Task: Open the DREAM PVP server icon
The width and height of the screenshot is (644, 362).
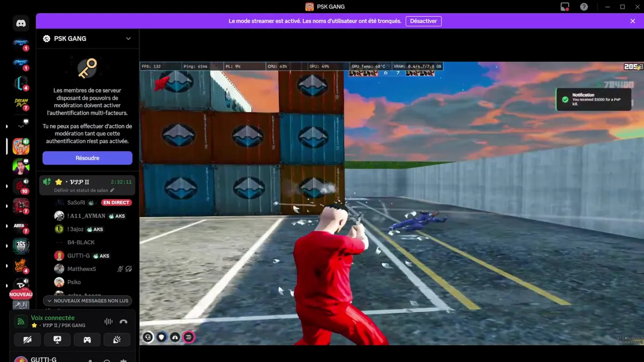Action: [21, 104]
